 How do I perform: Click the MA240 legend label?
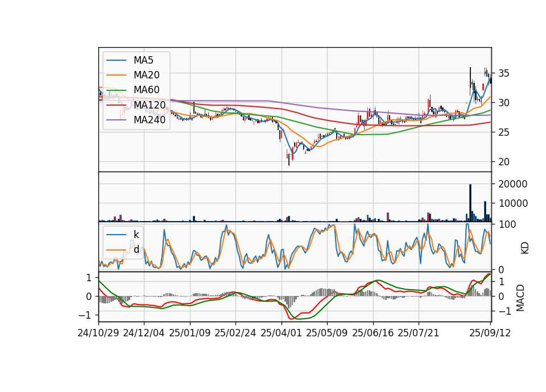(150, 120)
